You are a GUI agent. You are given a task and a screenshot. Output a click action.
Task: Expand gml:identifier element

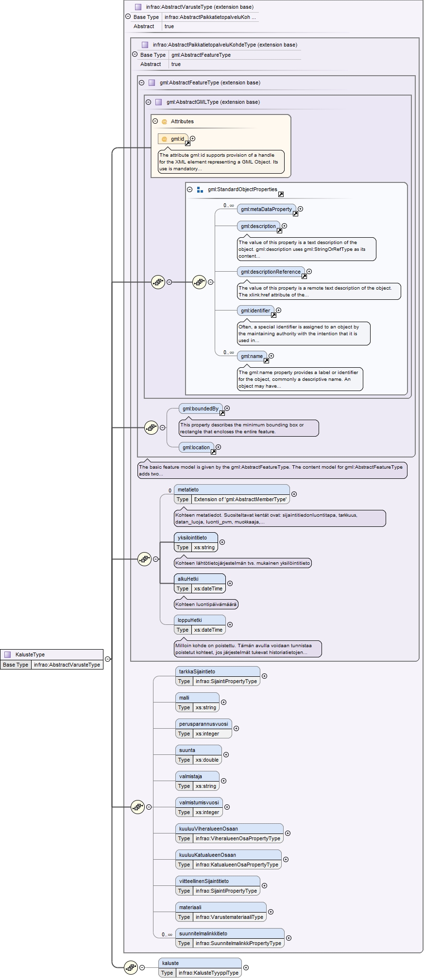279,310
